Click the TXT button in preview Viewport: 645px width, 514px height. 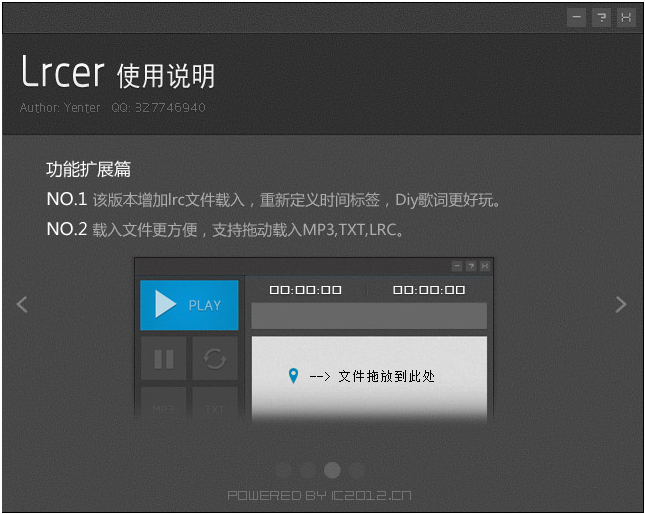point(215,405)
